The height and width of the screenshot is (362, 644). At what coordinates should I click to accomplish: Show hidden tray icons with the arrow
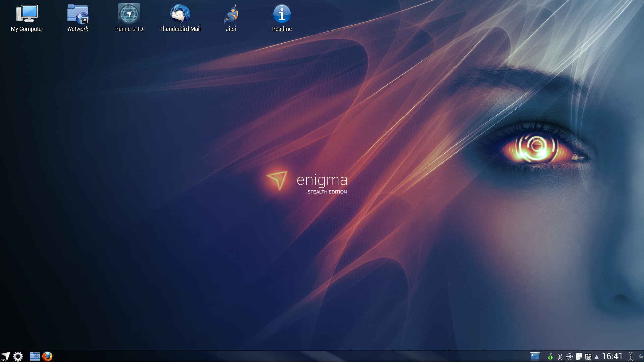(x=597, y=357)
